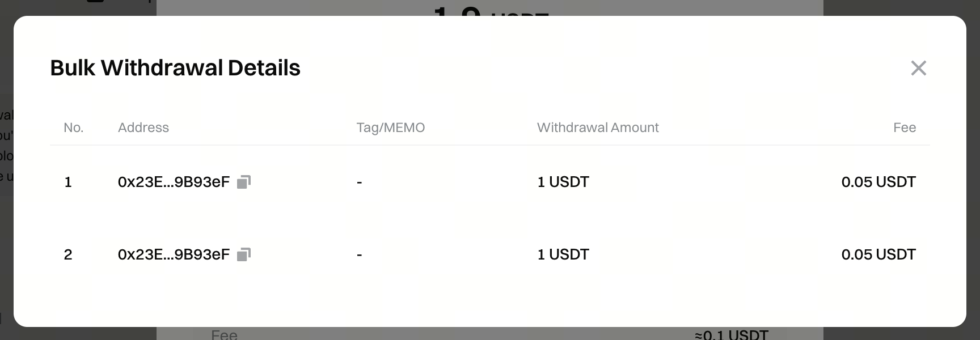
Task: Click the Tag/MEMO dash in row 1
Action: [360, 182]
